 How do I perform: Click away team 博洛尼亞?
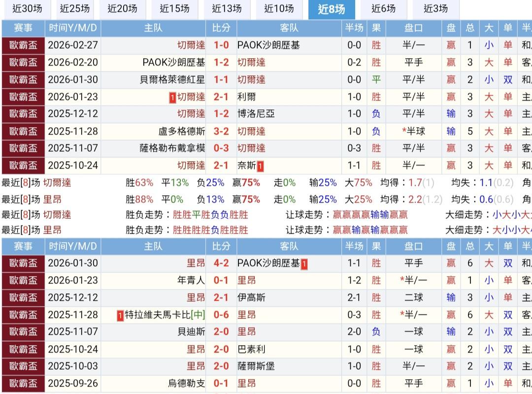[x=256, y=114]
